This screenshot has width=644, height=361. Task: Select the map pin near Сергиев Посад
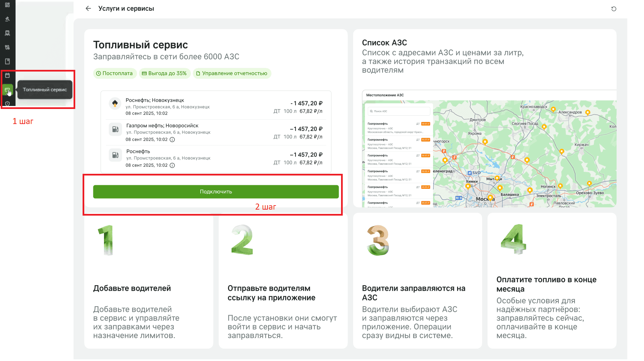pyautogui.click(x=544, y=127)
